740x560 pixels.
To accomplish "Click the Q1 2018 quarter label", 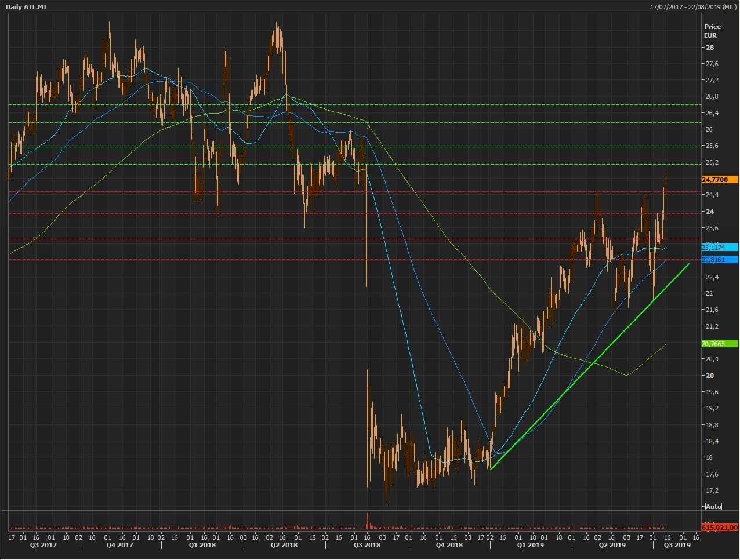I will point(202,545).
